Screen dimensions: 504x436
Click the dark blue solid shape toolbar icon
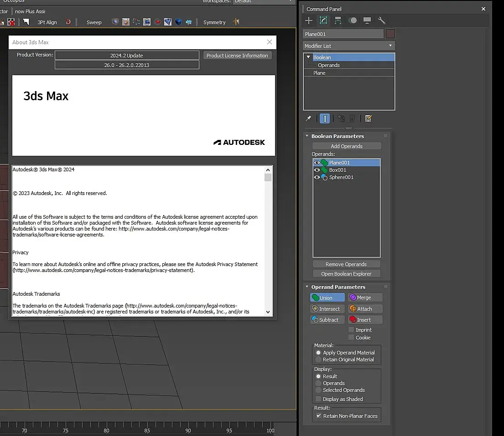178,22
